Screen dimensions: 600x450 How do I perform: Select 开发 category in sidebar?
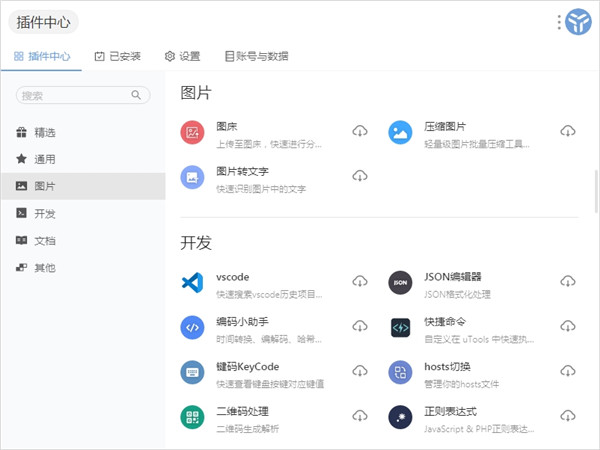pos(45,214)
